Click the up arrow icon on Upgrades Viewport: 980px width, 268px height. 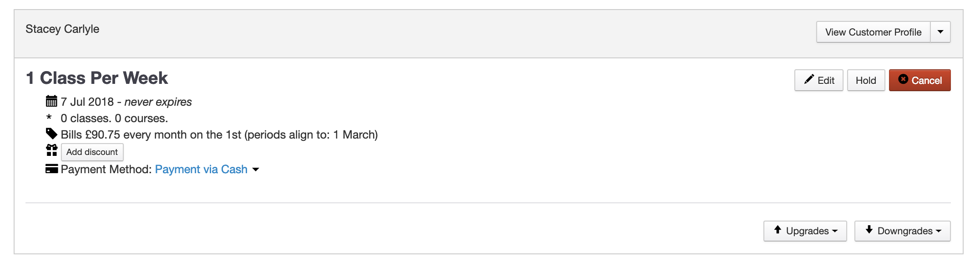click(x=778, y=230)
